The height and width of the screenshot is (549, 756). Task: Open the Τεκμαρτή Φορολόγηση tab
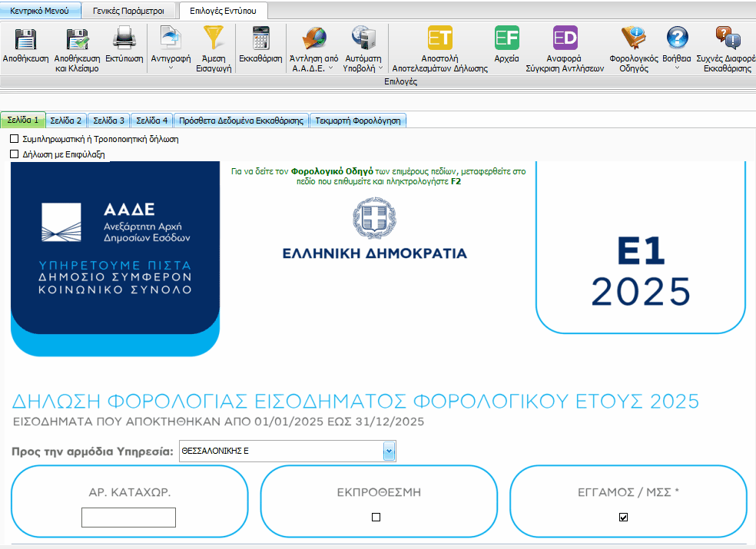[356, 121]
